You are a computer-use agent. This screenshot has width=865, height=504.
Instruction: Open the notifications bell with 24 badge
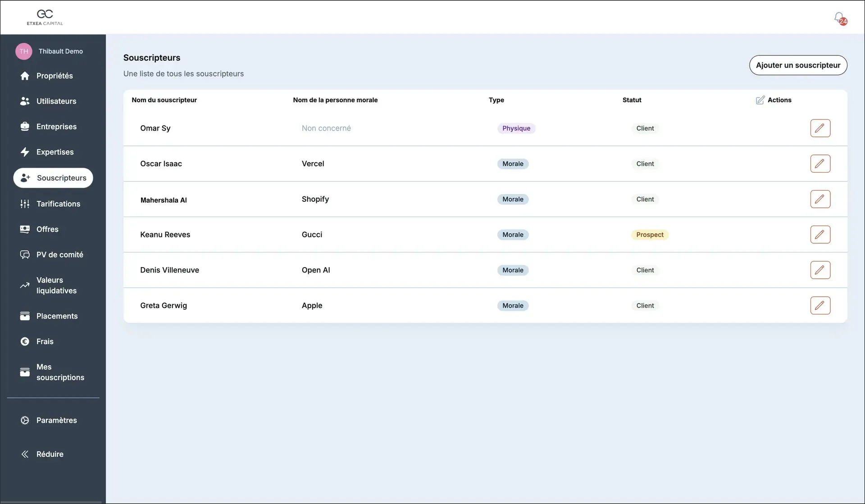(x=840, y=18)
